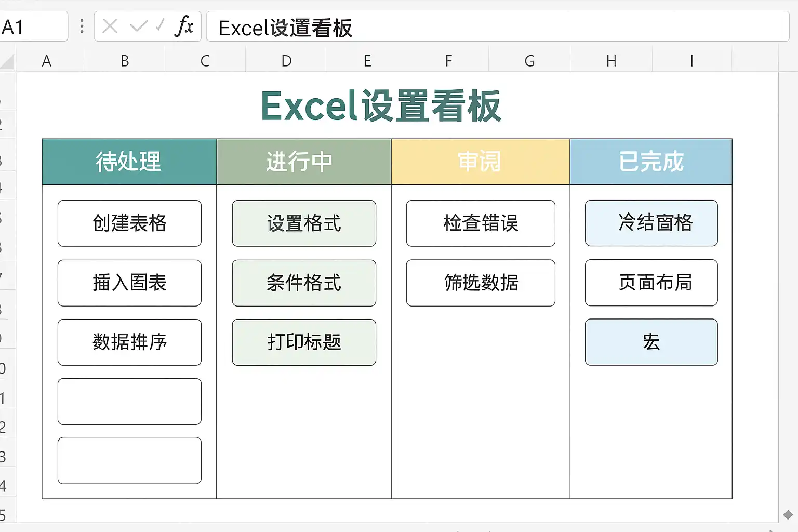
Task: Click the three-dot handle beside Name Box
Action: click(82, 26)
